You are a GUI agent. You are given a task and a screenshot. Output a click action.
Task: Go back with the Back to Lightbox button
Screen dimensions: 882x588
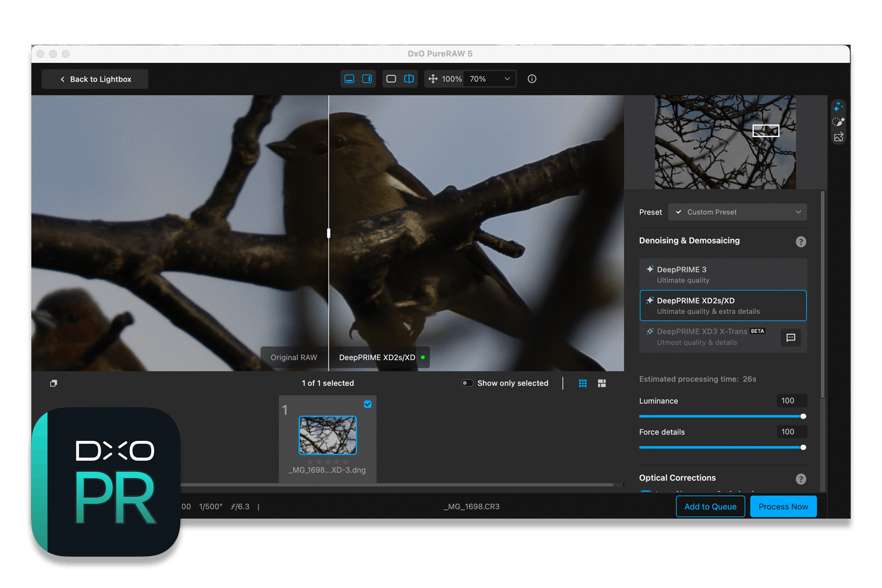(95, 79)
